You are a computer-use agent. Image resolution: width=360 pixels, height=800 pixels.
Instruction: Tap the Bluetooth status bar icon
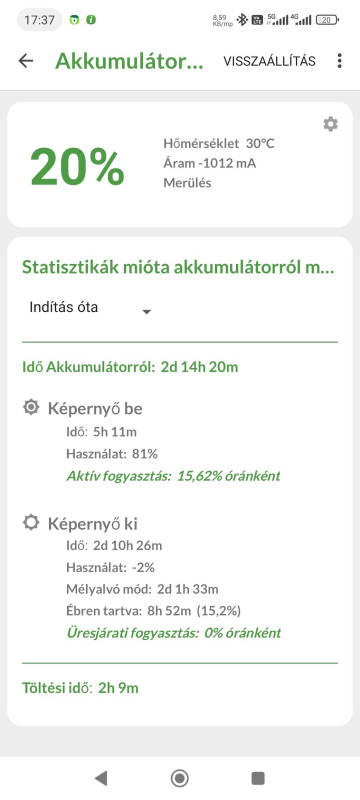click(243, 20)
